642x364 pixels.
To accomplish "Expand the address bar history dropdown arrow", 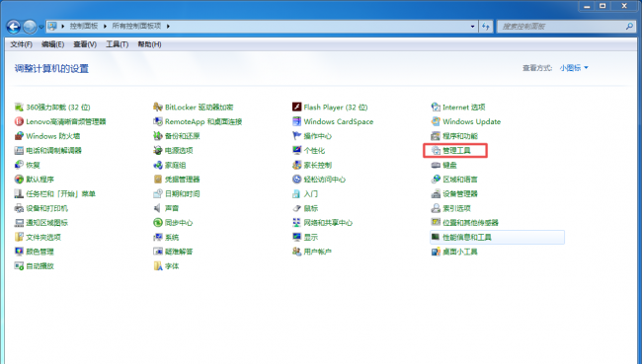I will [x=472, y=27].
